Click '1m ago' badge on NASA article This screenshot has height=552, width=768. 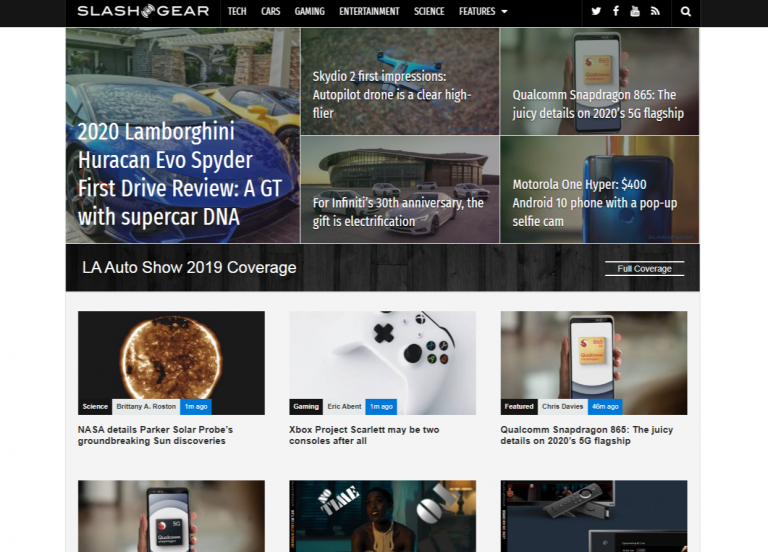point(196,407)
